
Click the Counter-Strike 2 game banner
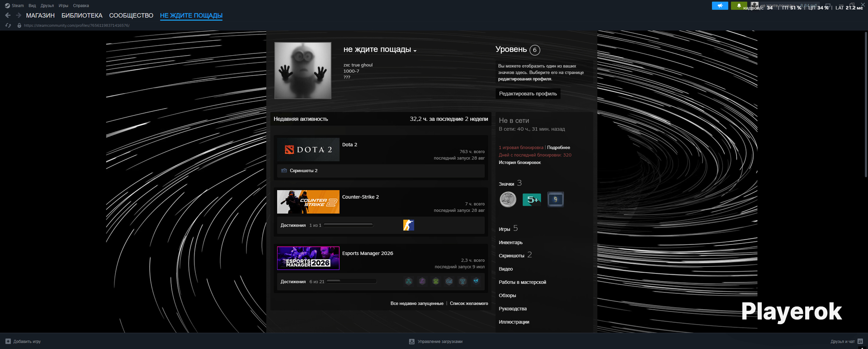click(308, 202)
